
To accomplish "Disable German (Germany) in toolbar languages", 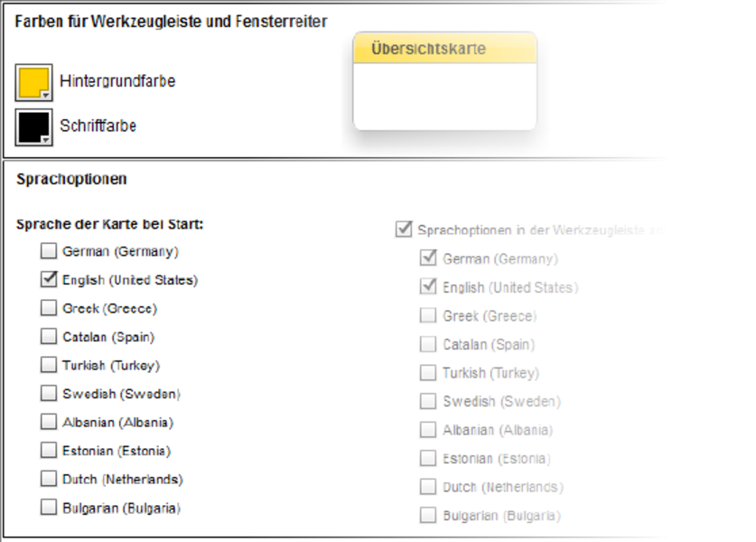I will (428, 258).
